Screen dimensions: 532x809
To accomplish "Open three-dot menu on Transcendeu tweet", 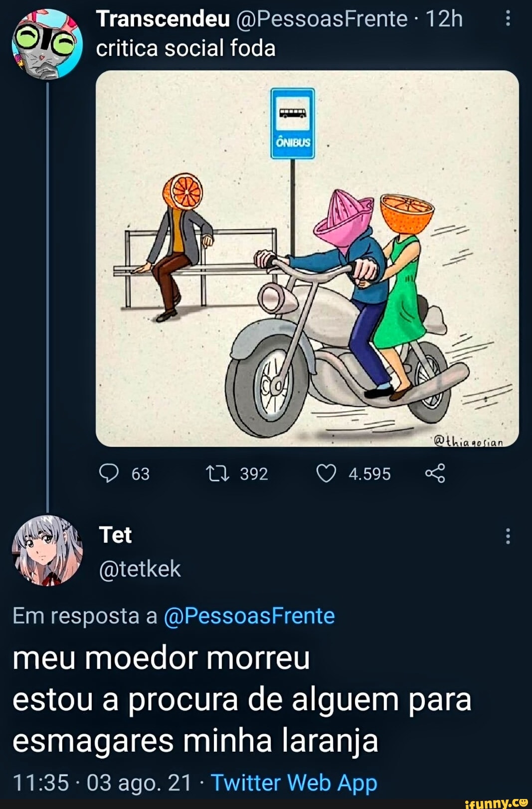I will pyautogui.click(x=508, y=19).
